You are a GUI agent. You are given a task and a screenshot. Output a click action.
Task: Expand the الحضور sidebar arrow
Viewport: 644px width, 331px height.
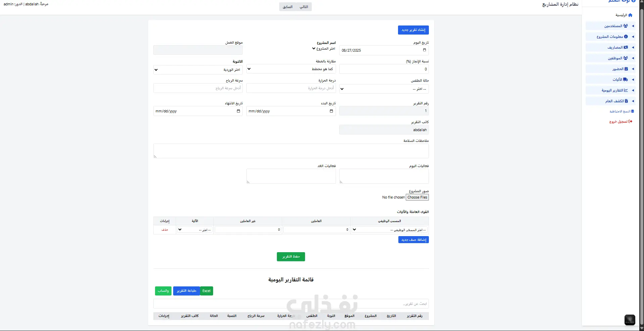[633, 69]
